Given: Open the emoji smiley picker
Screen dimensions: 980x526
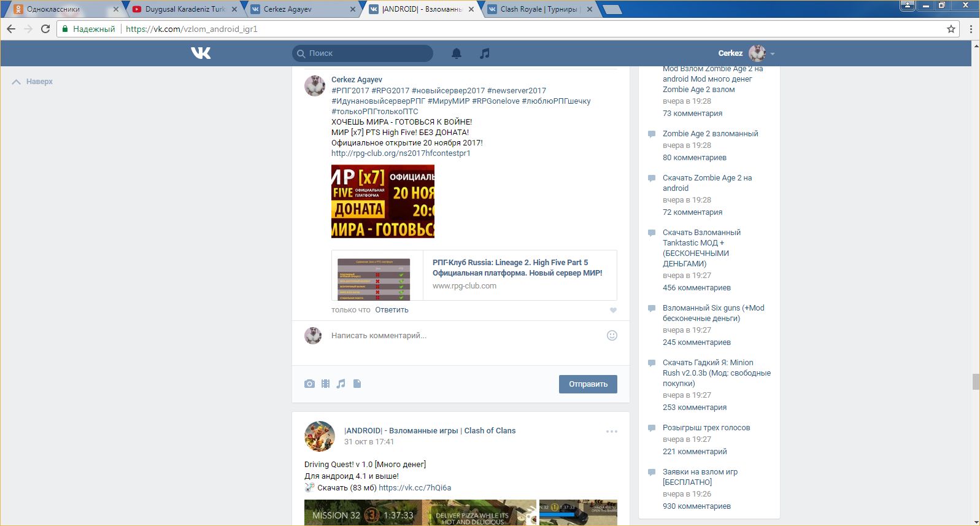Looking at the screenshot, I should [x=612, y=335].
